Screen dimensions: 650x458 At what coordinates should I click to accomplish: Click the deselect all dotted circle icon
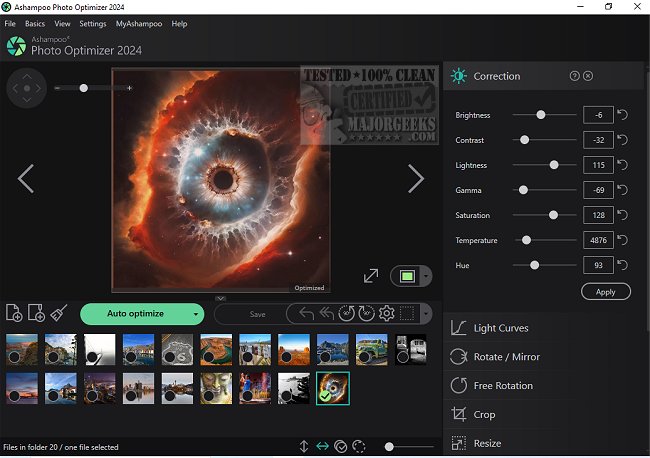click(x=359, y=446)
